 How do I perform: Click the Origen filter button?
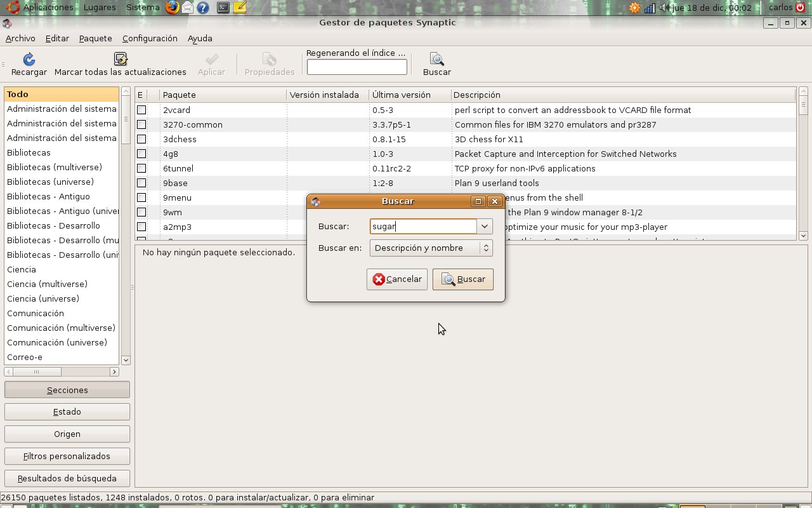(x=67, y=434)
